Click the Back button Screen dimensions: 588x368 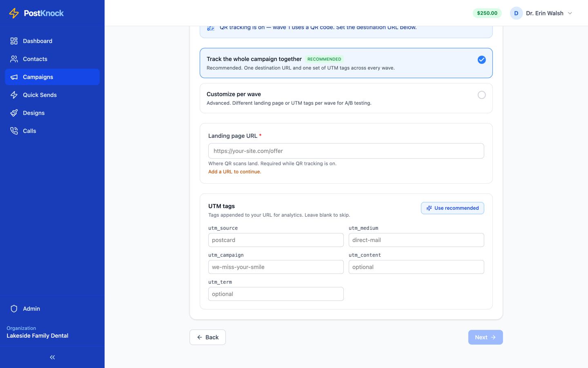click(x=207, y=337)
